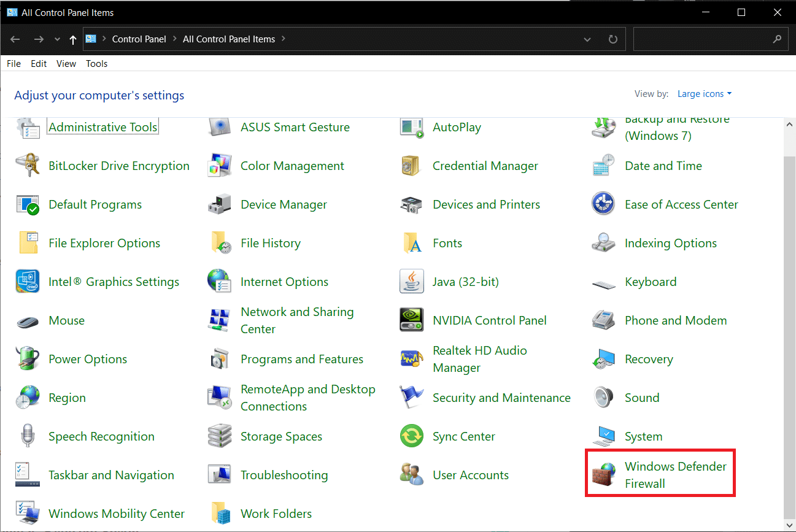This screenshot has height=532, width=796.
Task: Click the Sound speaker icon
Action: tap(603, 398)
